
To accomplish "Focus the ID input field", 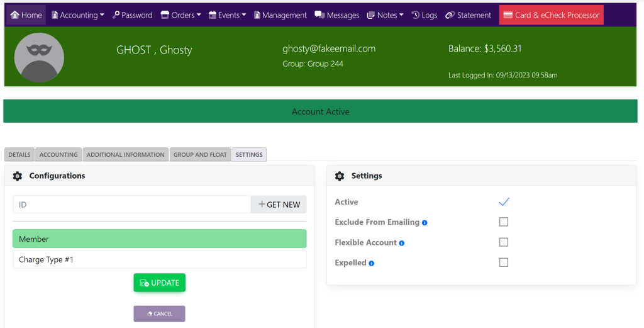I will [131, 205].
